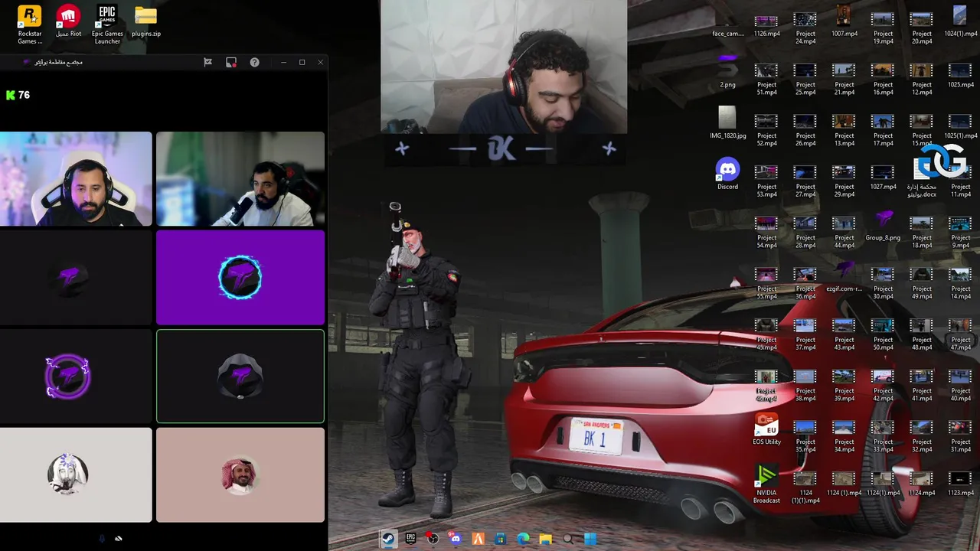
Task: Select Project 35.mp4 on the desktop
Action: click(x=805, y=437)
